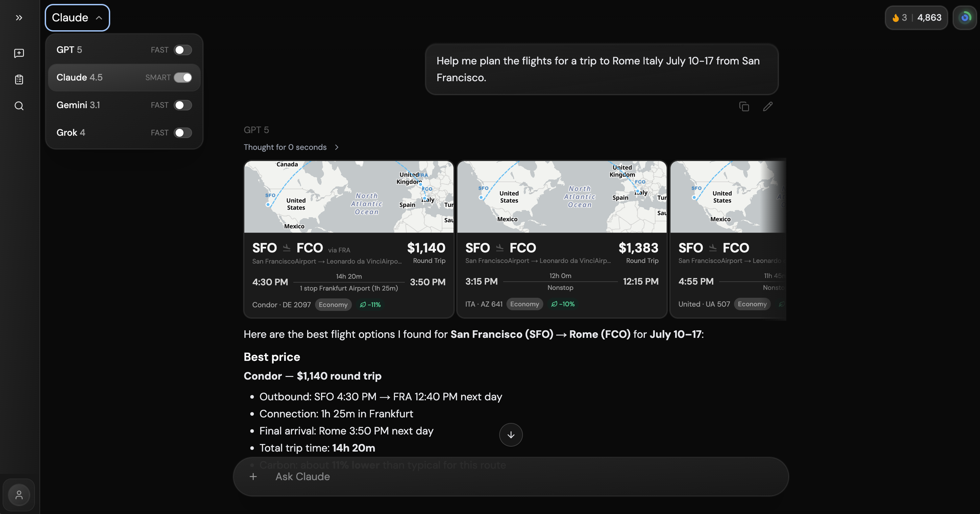Screen dimensions: 980x514
Task: Start a new chat from sidebar
Action: [19, 53]
